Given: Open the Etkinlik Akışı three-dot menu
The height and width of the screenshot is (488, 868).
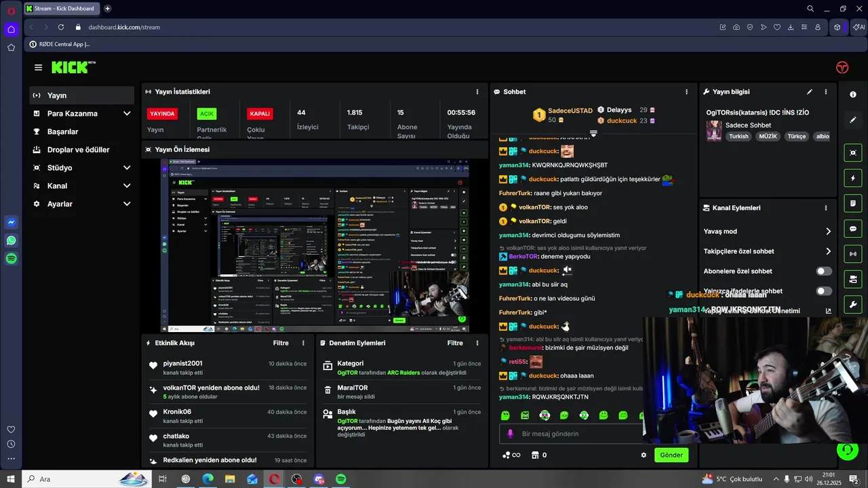Looking at the screenshot, I should tap(303, 343).
